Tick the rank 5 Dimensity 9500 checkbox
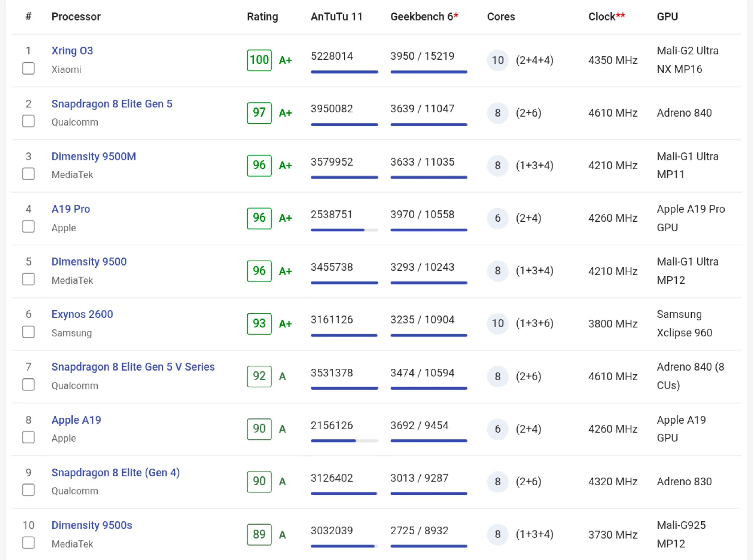 [x=28, y=279]
